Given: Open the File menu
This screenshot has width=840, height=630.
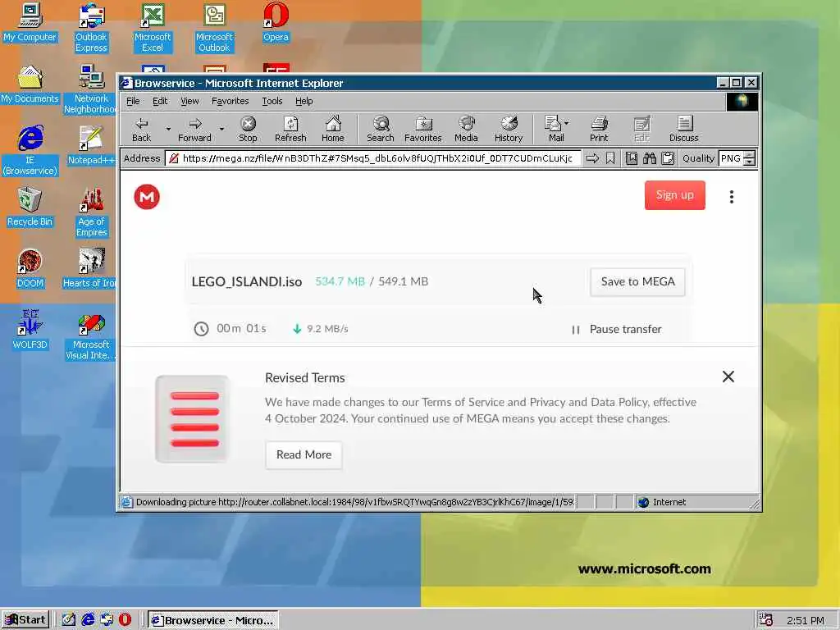Looking at the screenshot, I should coord(133,101).
